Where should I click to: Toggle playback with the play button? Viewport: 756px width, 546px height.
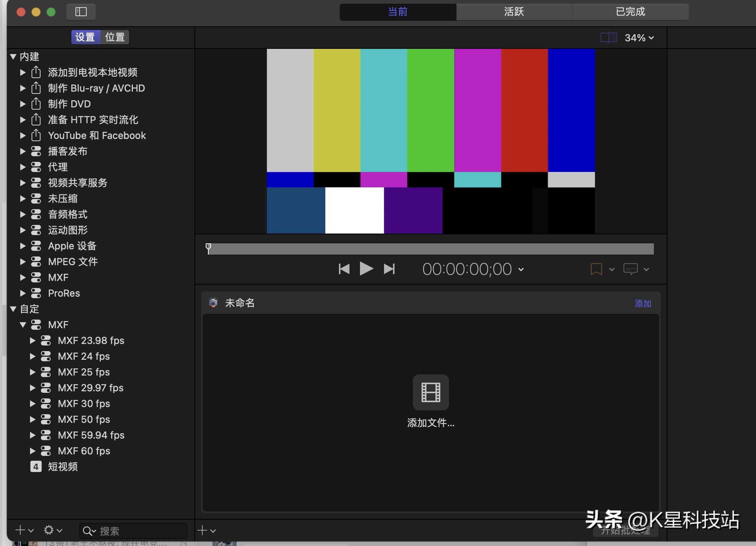[x=366, y=268]
